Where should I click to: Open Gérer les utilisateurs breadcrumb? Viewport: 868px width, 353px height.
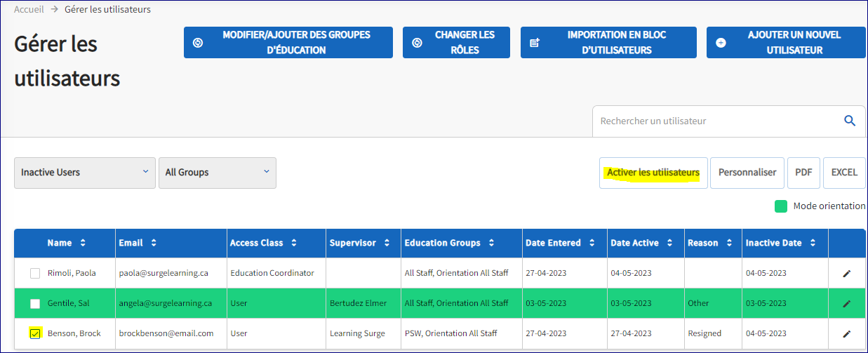[x=107, y=9]
